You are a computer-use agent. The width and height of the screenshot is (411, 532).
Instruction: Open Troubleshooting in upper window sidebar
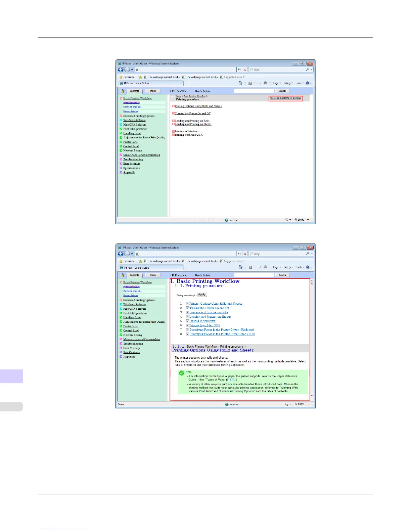click(x=133, y=159)
